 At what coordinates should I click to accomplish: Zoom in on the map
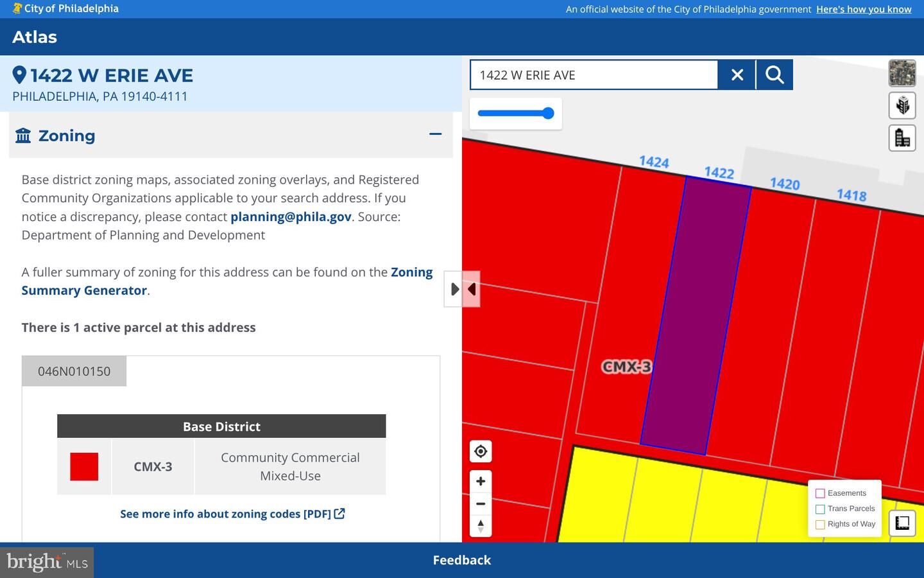[x=481, y=482]
